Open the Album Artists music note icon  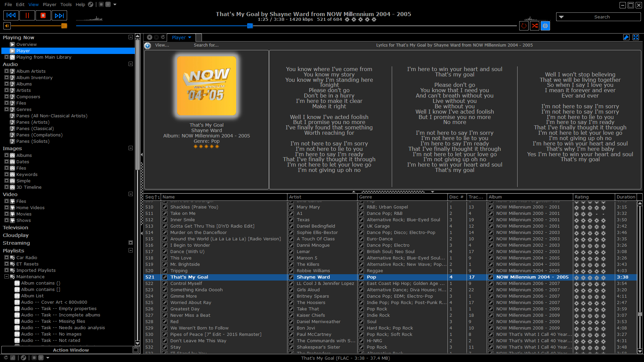click(12, 71)
